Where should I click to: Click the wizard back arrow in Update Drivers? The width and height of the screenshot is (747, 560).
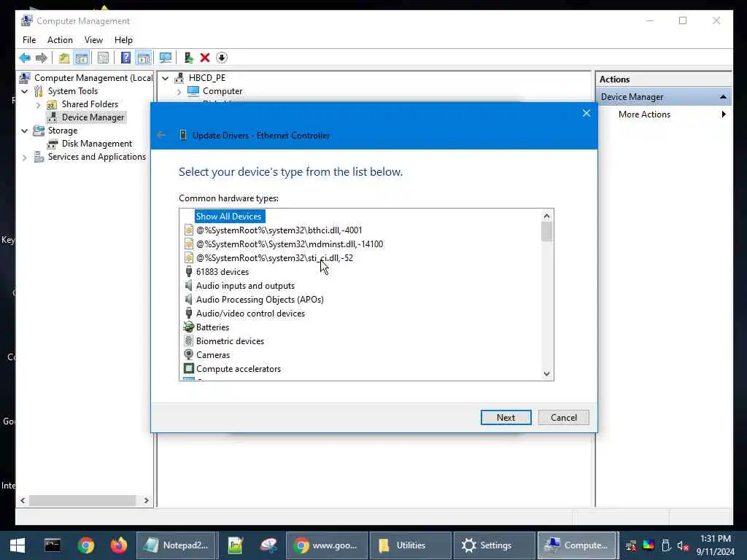pyautogui.click(x=161, y=135)
